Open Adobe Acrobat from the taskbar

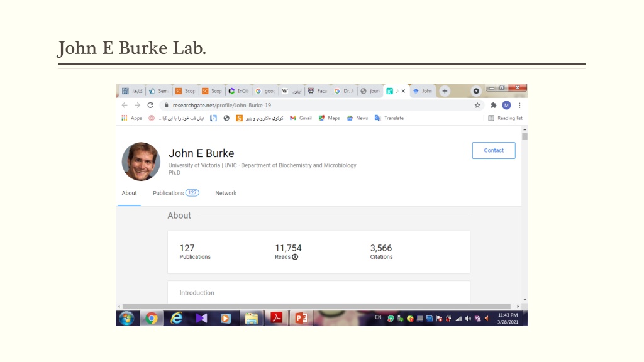point(277,319)
